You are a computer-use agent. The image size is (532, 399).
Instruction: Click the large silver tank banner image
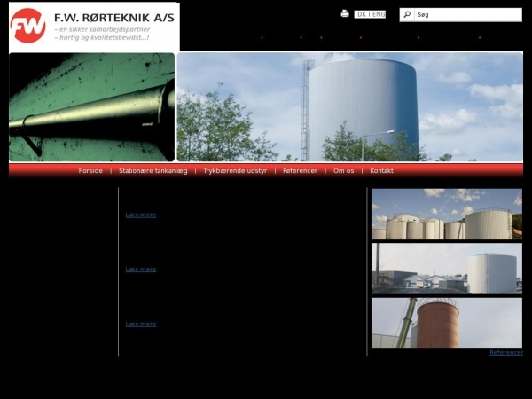pyautogui.click(x=349, y=106)
